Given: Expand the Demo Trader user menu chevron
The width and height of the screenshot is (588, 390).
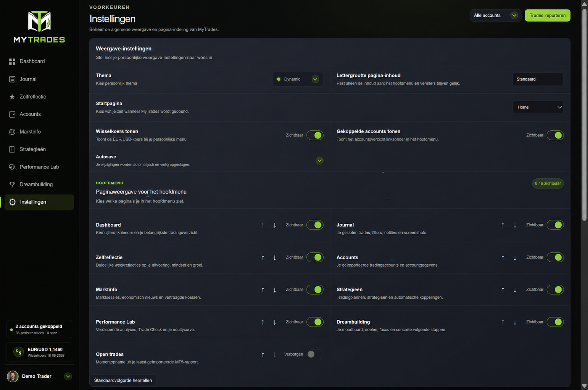Looking at the screenshot, I should click(x=68, y=377).
